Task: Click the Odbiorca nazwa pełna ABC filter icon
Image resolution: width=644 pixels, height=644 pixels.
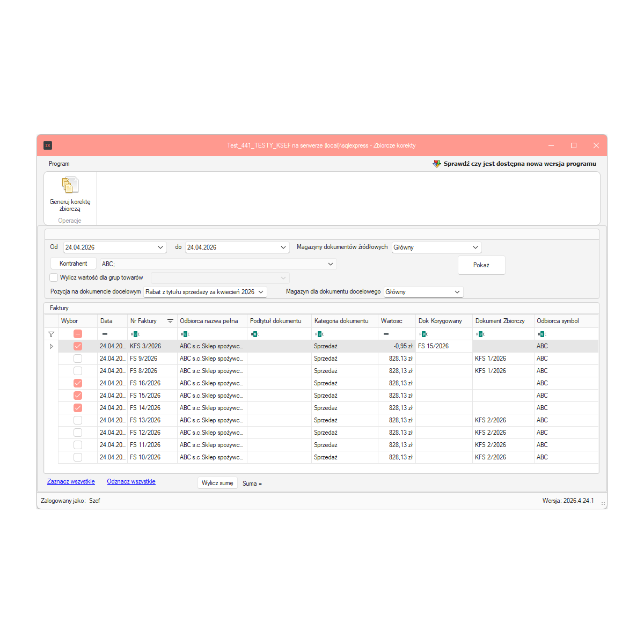Action: (185, 334)
